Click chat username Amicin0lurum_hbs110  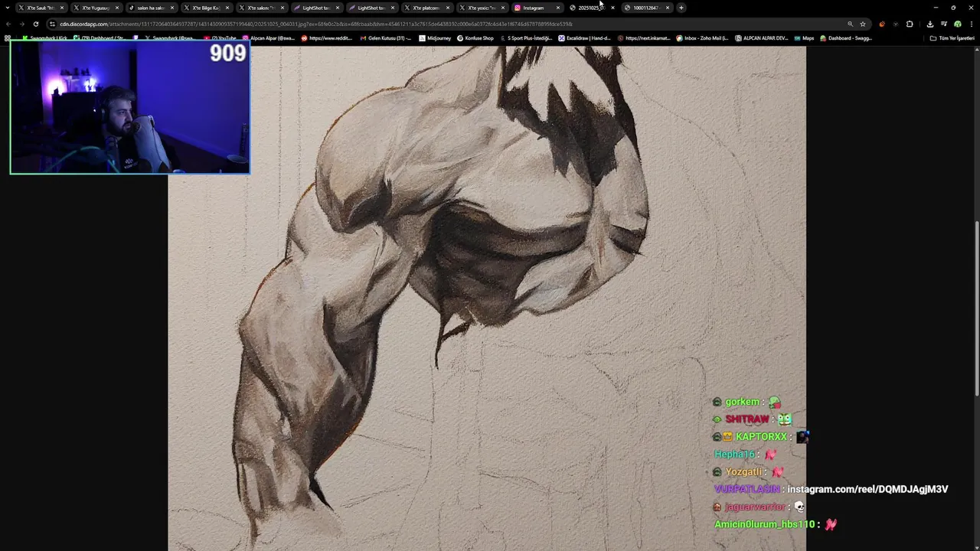point(764,524)
